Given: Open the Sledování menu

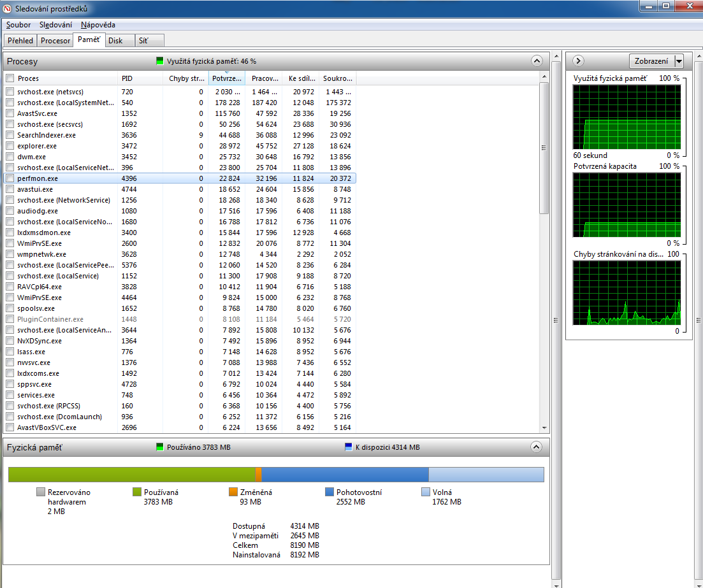Looking at the screenshot, I should click(55, 25).
